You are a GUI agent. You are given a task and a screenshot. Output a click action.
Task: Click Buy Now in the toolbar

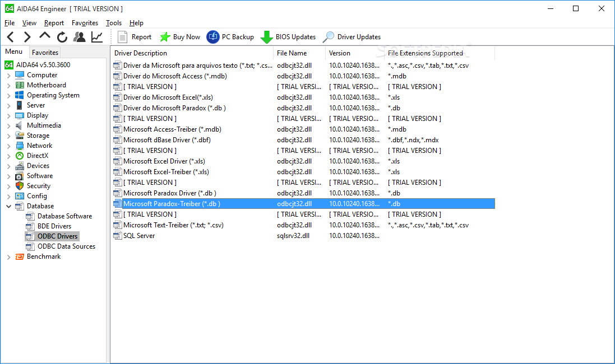tap(180, 37)
